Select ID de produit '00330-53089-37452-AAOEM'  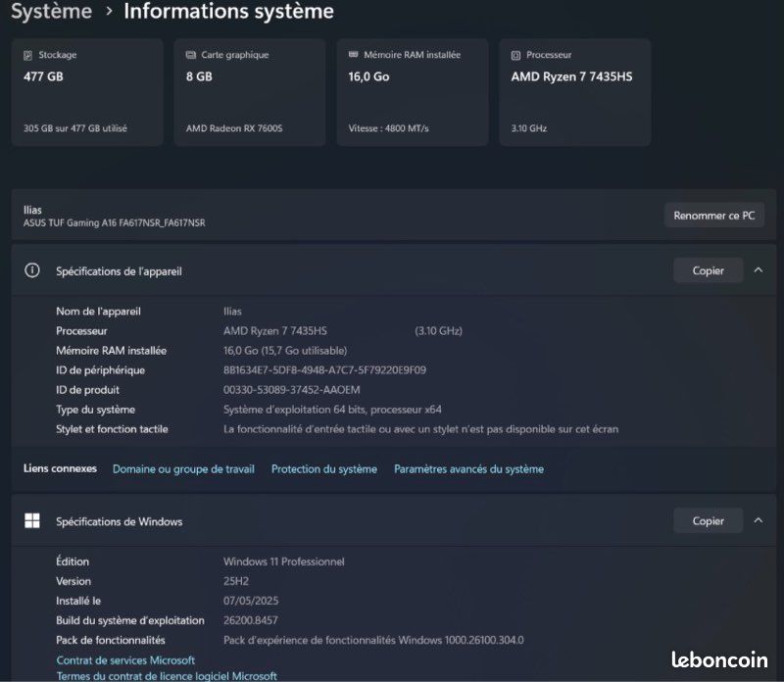pyautogui.click(x=291, y=389)
